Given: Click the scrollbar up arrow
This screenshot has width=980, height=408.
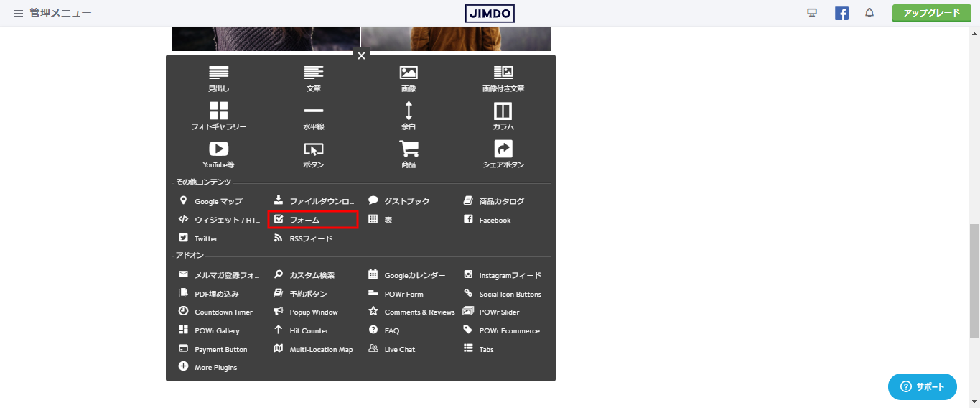Looking at the screenshot, I should tap(974, 32).
